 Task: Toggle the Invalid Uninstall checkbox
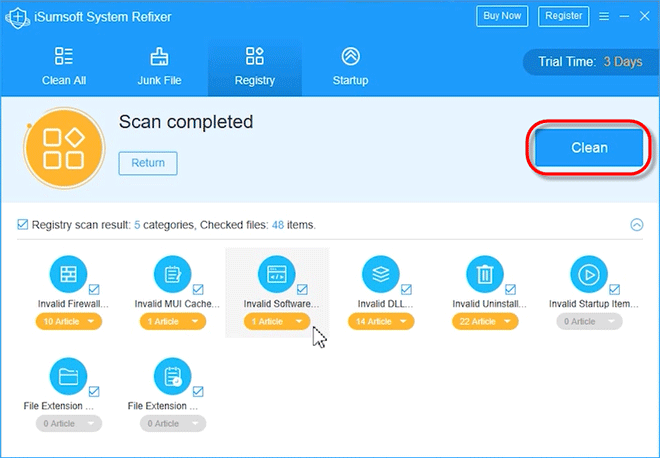pyautogui.click(x=511, y=290)
